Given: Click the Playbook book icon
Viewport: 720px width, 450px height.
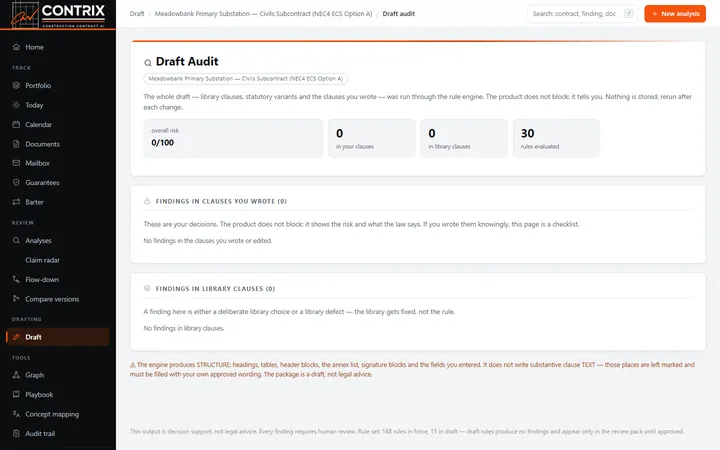Looking at the screenshot, I should pyautogui.click(x=16, y=394).
